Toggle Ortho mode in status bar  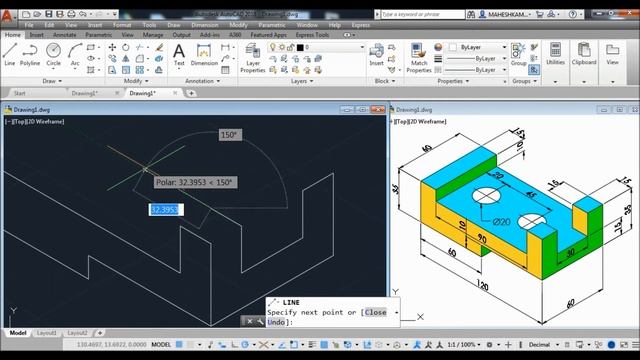(x=234, y=345)
